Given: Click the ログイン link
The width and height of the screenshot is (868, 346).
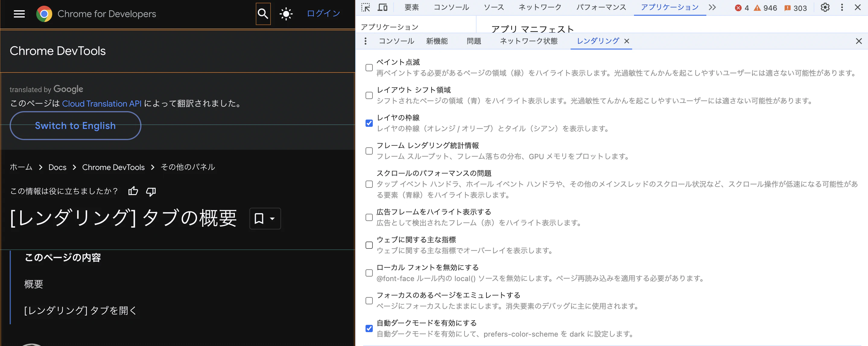Looking at the screenshot, I should tap(324, 14).
